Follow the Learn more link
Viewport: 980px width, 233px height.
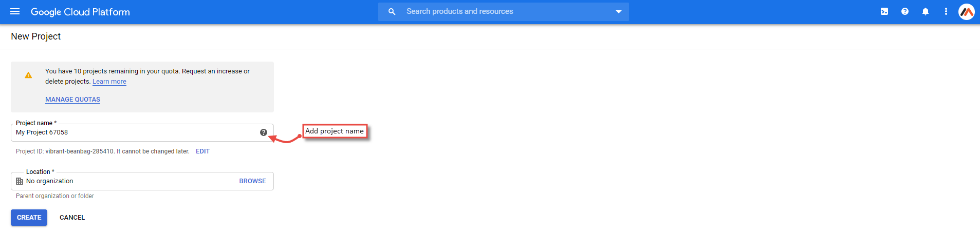[109, 82]
